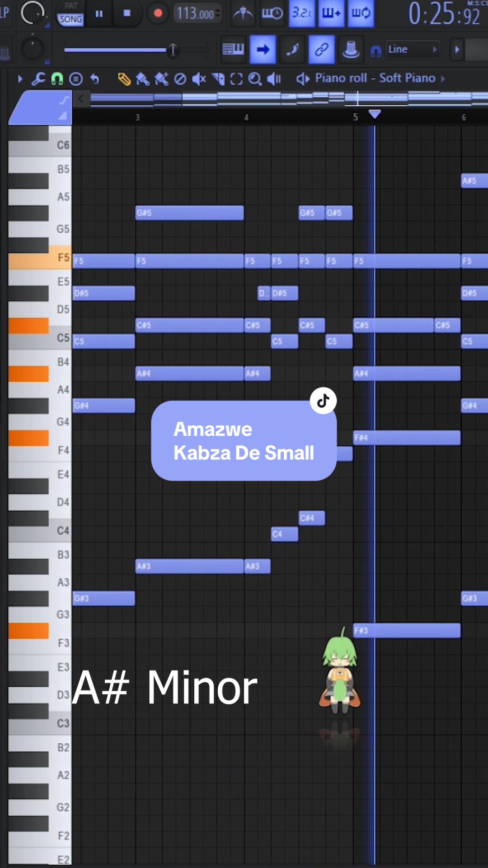This screenshot has width=488, height=868.
Task: Click the scroll-left chevron of overview bar
Action: pos(81,99)
